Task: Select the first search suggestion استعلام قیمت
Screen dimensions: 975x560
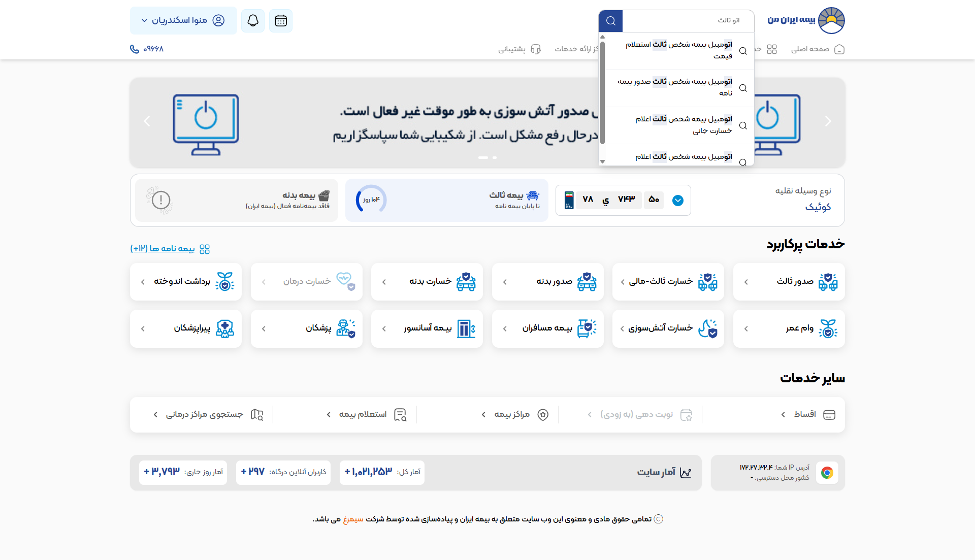Action: coord(678,50)
